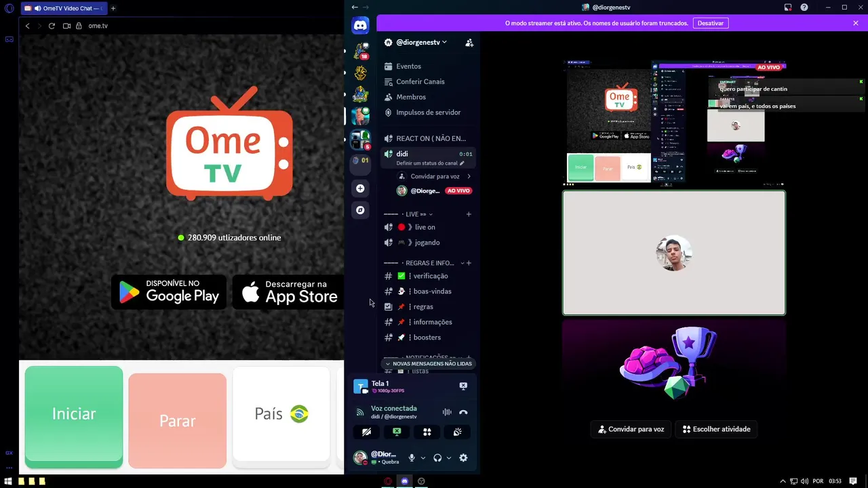Screen dimensions: 868x488
Task: Open the País country selector on OmeTV
Action: click(x=281, y=414)
